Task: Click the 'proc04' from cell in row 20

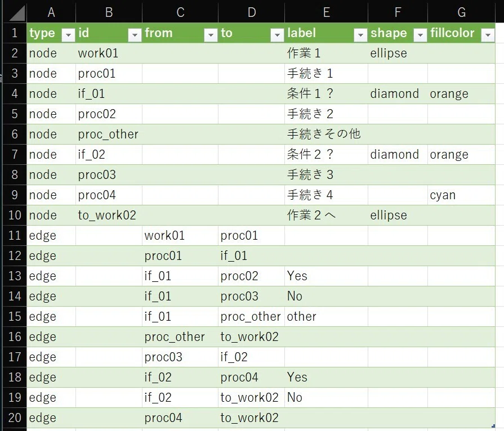Action: (180, 417)
